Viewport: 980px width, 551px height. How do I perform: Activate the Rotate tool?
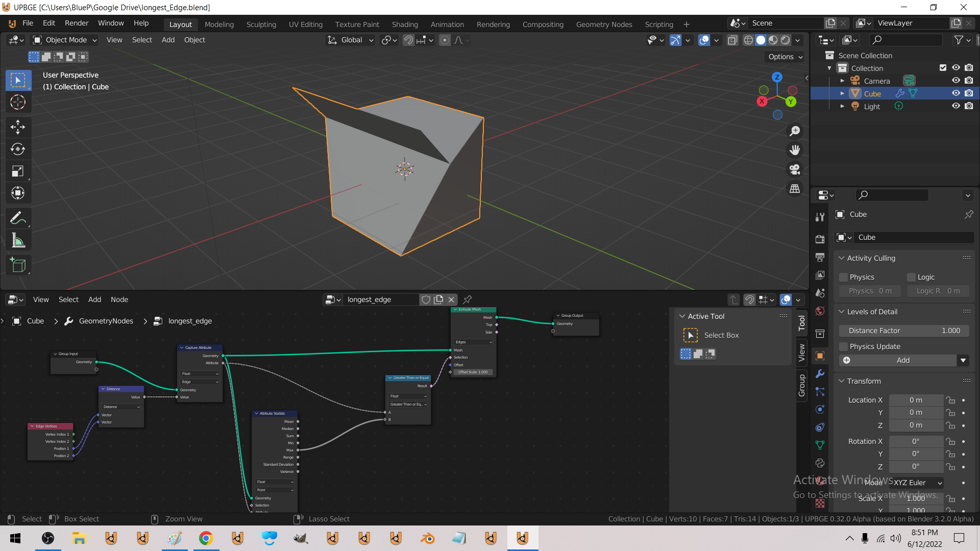pyautogui.click(x=18, y=149)
